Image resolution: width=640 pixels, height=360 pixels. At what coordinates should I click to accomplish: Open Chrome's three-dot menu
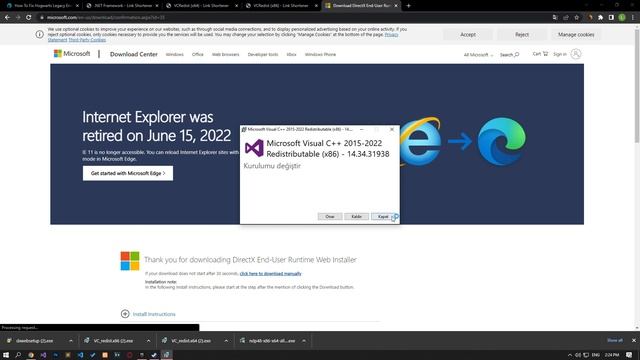tap(633, 18)
